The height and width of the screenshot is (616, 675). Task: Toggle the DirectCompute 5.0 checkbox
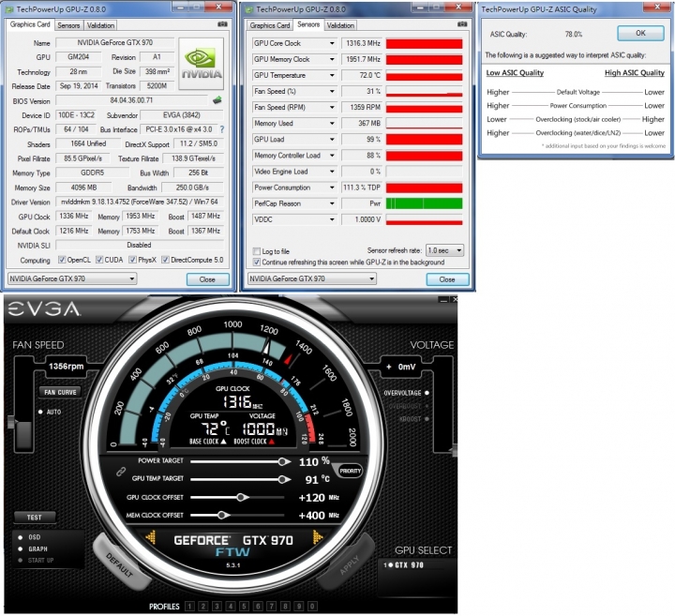point(165,260)
